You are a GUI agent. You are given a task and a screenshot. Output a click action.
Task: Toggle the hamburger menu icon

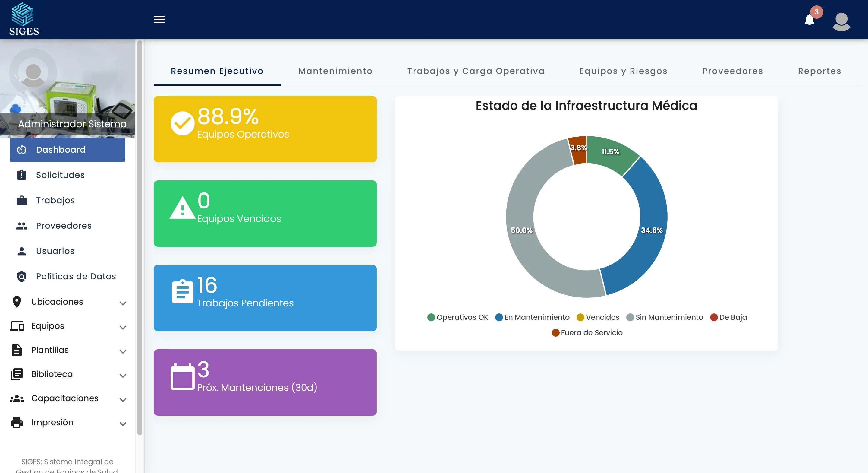click(159, 19)
